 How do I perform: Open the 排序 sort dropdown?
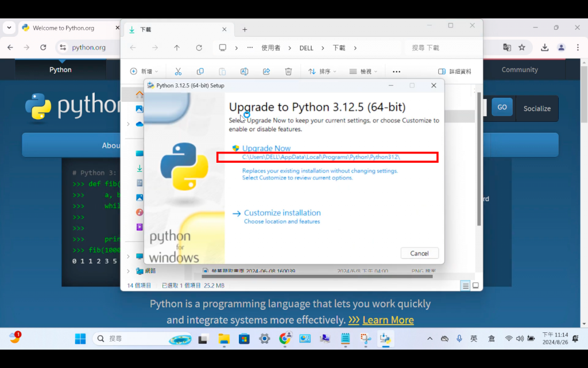[x=322, y=71]
